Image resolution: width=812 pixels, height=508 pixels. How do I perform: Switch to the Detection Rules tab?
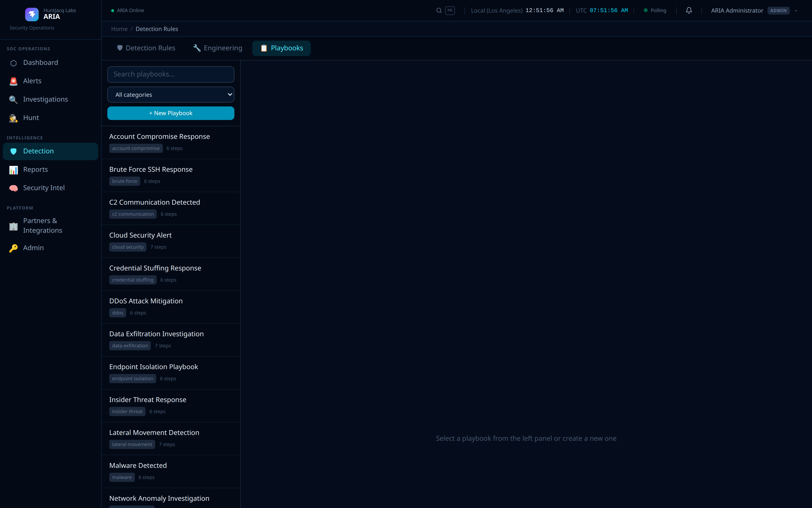click(x=146, y=48)
